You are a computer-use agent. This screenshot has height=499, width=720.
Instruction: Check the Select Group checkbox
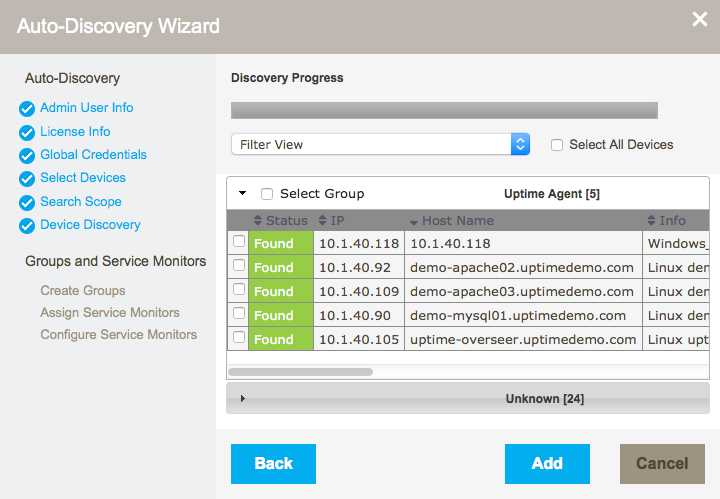267,194
